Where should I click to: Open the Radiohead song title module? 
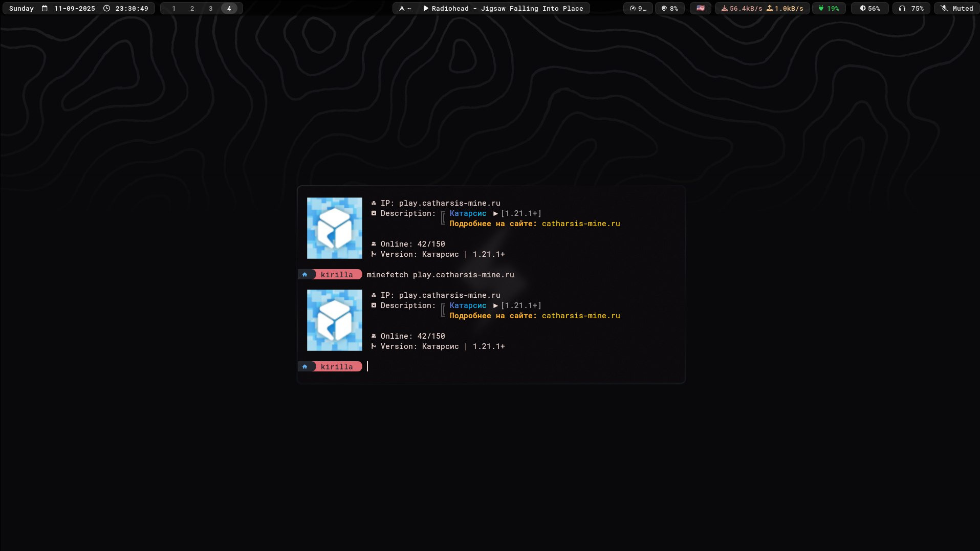(507, 8)
